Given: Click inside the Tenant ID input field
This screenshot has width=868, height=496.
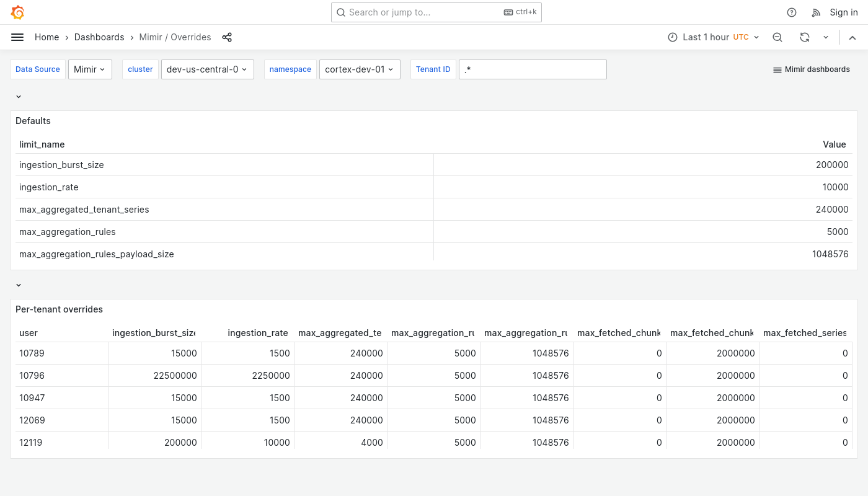Looking at the screenshot, I should [x=533, y=69].
